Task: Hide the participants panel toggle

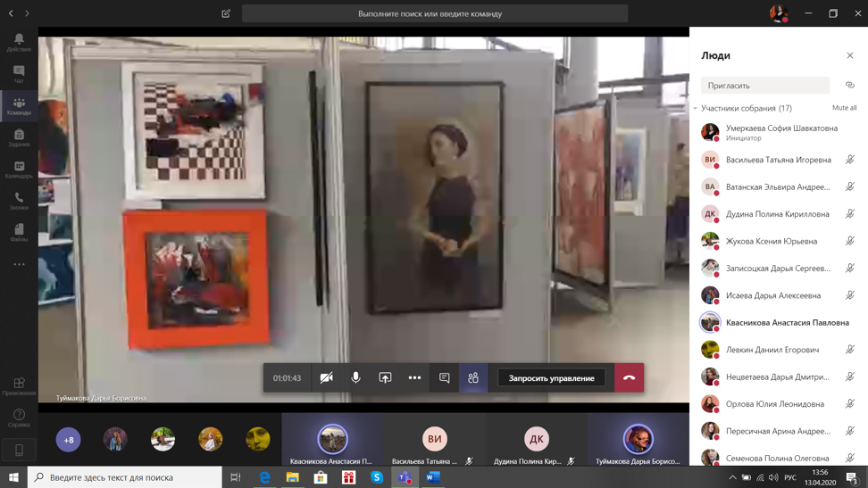Action: pyautogui.click(x=473, y=377)
